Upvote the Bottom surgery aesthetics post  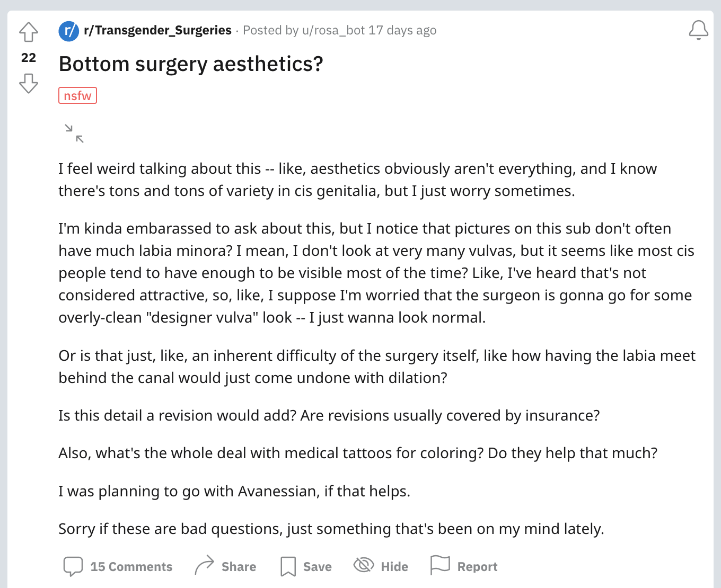(x=29, y=32)
